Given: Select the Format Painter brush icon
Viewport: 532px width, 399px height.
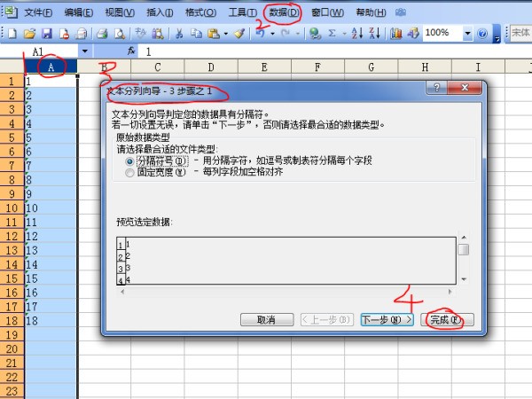Looking at the screenshot, I should (x=239, y=34).
